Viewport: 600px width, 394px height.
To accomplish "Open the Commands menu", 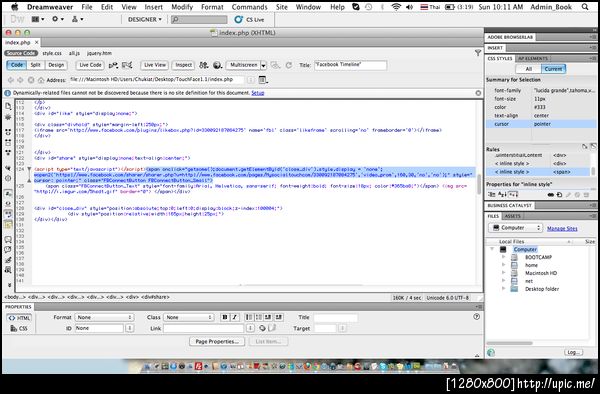I will click(249, 7).
